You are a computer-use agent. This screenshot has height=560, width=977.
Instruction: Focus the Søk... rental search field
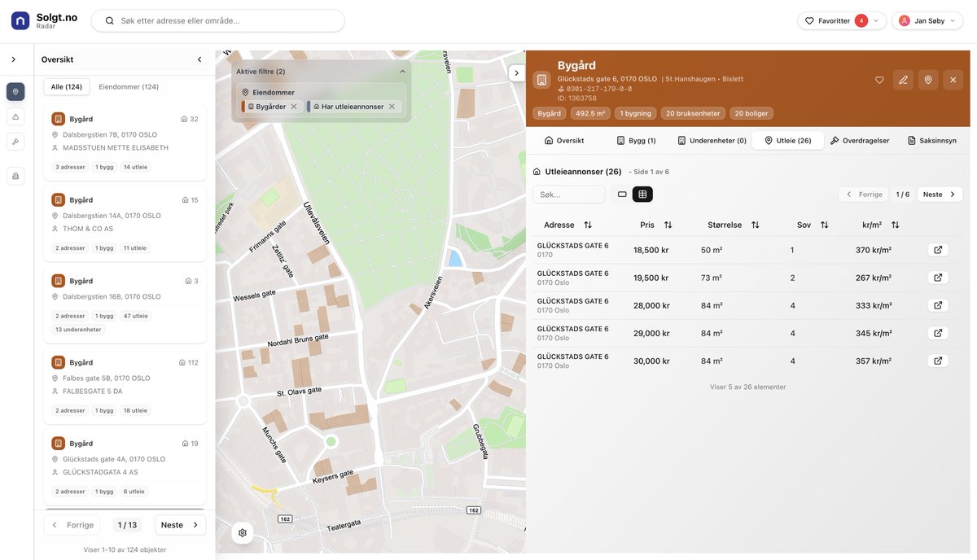[568, 195]
